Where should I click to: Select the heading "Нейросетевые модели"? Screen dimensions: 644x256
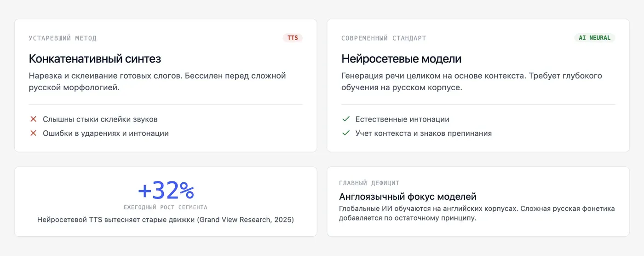click(401, 59)
